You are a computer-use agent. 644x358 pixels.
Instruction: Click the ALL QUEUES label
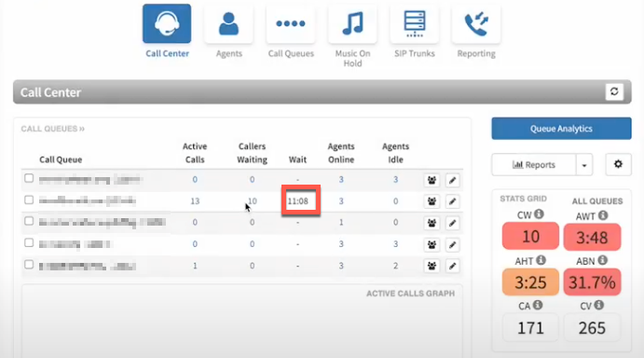pos(597,201)
